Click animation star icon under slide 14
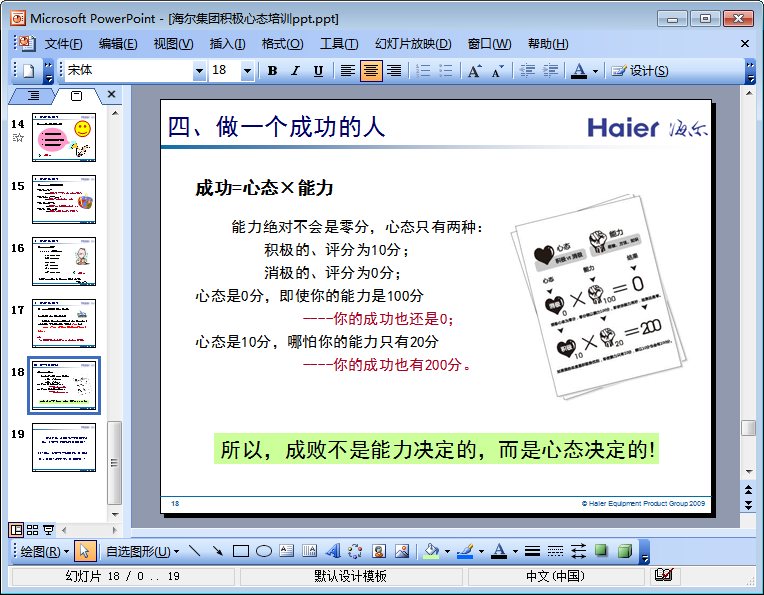 pyautogui.click(x=18, y=138)
